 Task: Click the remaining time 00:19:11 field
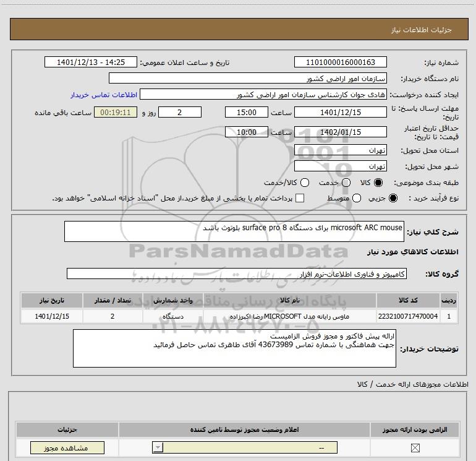coord(116,113)
